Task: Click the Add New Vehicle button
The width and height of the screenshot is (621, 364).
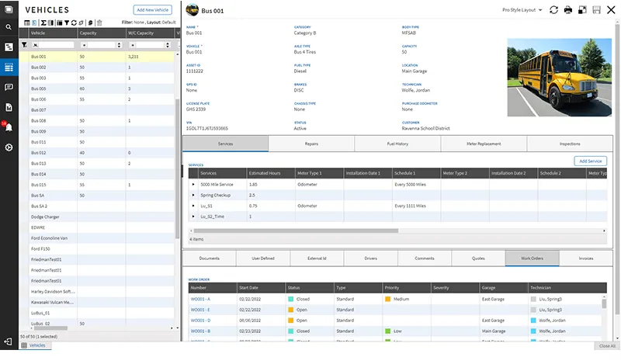Action: (x=152, y=10)
